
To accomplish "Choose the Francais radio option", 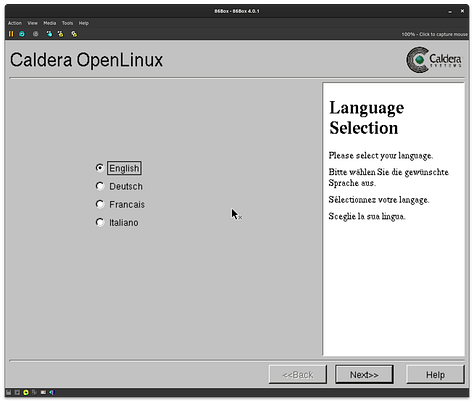I will coord(99,204).
